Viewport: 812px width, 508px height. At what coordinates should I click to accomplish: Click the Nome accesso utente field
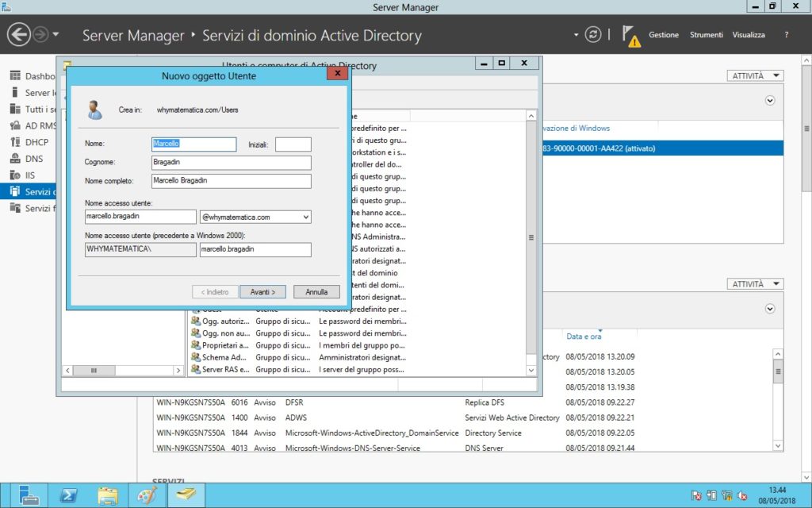[140, 217]
